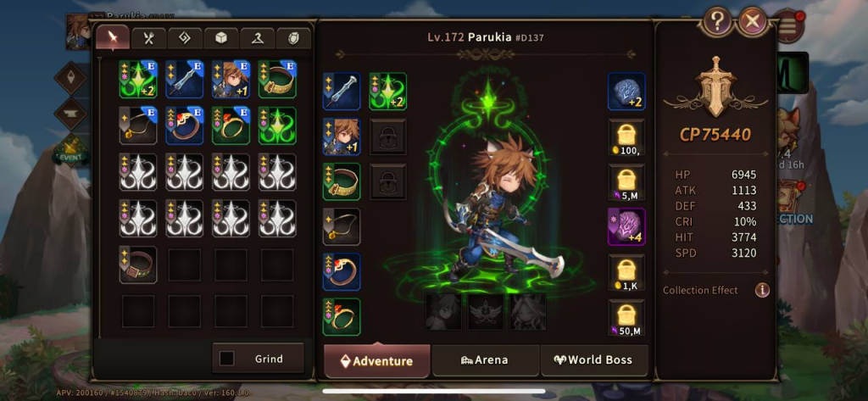
Task: Select equipped sword in hero slots
Action: tap(342, 91)
